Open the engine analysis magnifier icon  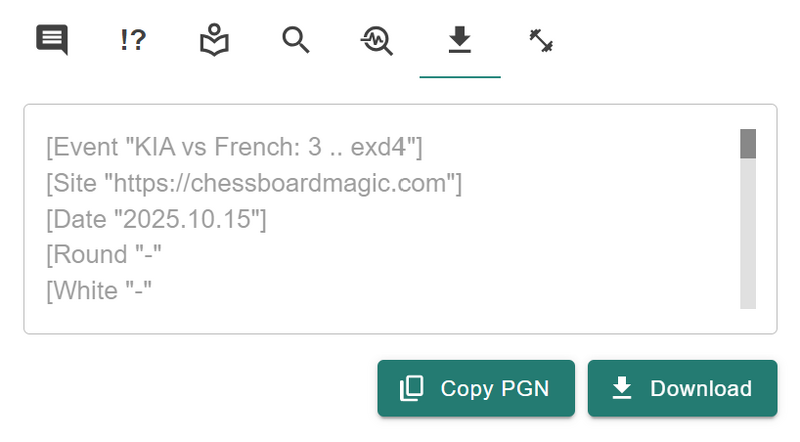(377, 40)
